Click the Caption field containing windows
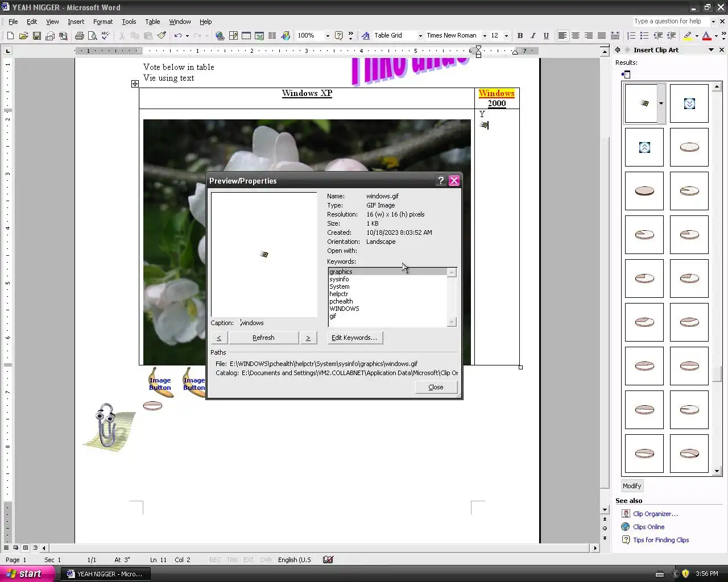This screenshot has width=728, height=582. click(278, 323)
